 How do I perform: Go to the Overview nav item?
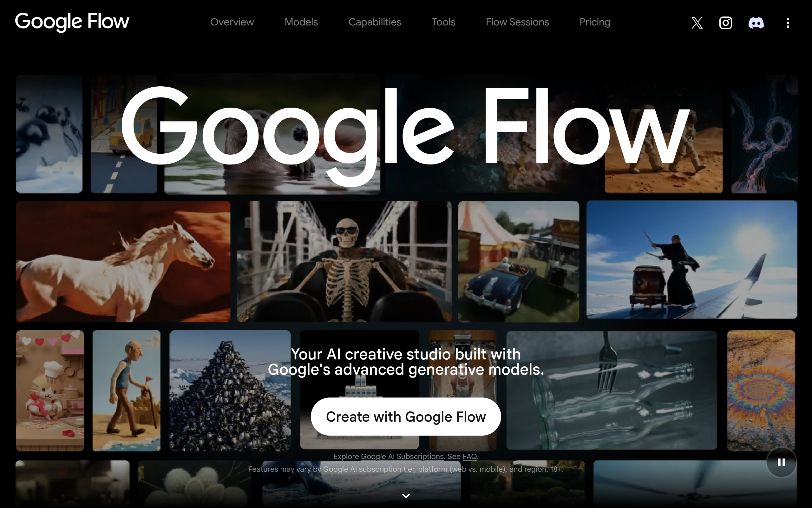tap(232, 22)
